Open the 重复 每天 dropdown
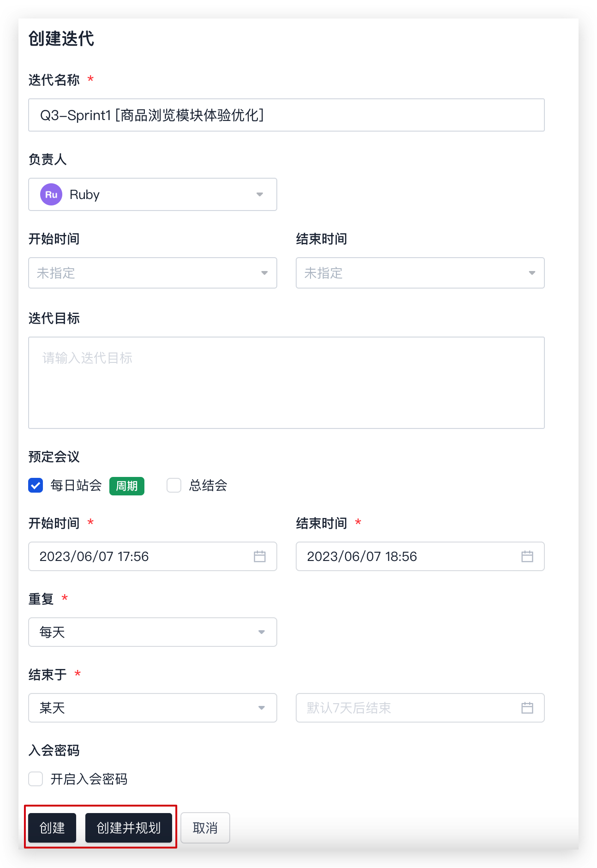 tap(153, 632)
